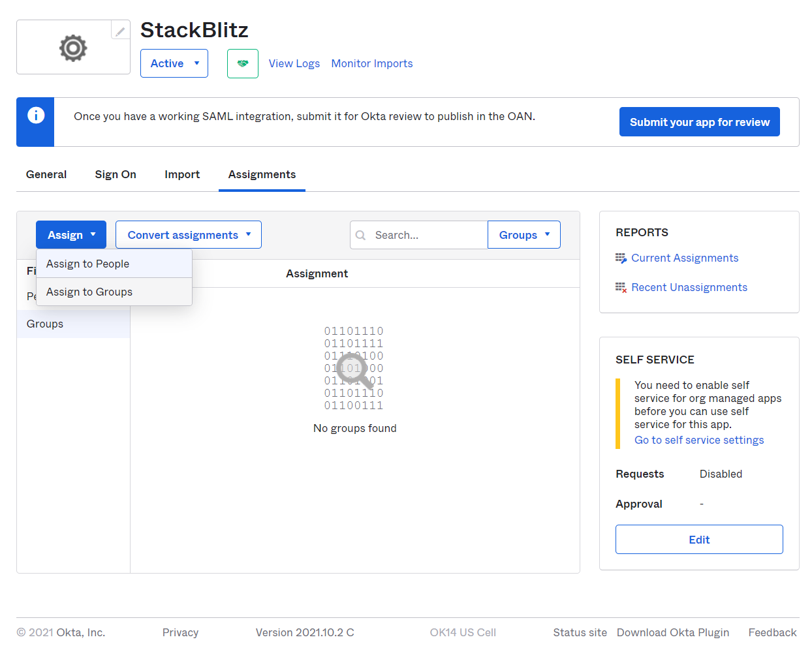Click the red Recent Unassignments report icon

621,287
